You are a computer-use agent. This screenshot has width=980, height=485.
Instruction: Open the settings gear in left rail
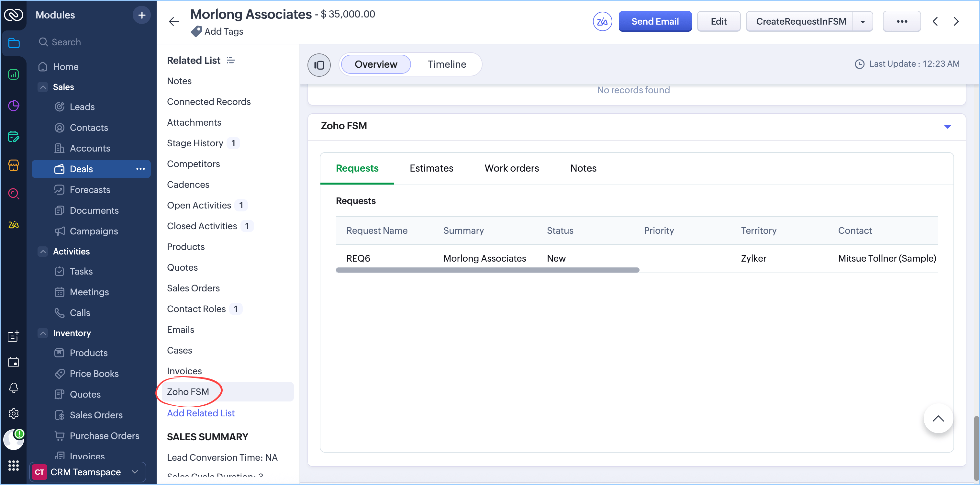pyautogui.click(x=13, y=413)
